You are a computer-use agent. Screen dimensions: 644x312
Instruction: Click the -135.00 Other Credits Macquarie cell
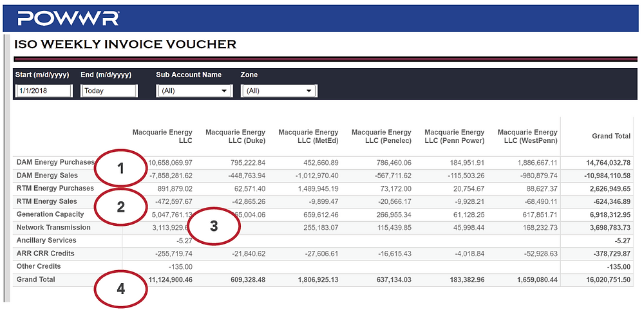click(x=180, y=267)
